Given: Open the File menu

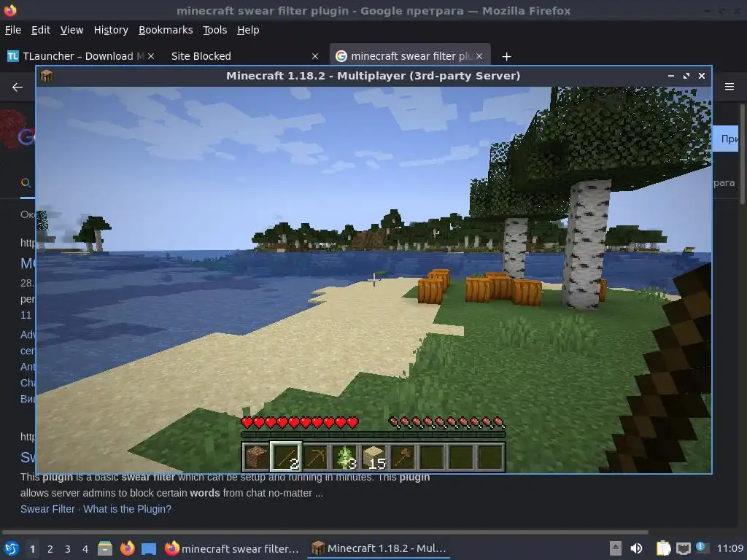Looking at the screenshot, I should (13, 30).
